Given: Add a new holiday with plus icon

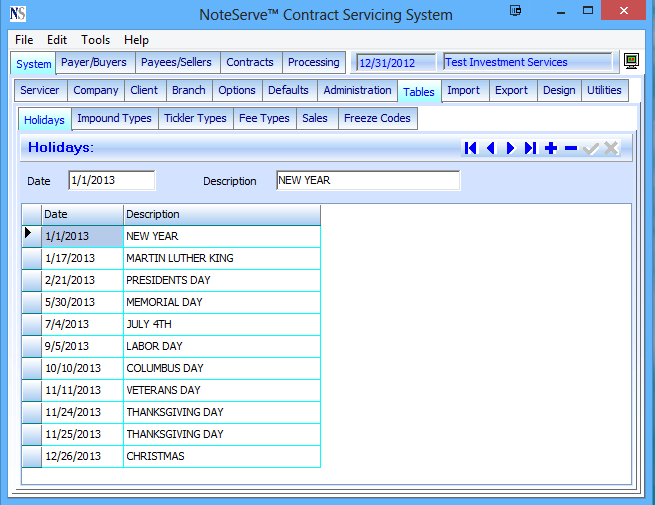Looking at the screenshot, I should click(551, 148).
